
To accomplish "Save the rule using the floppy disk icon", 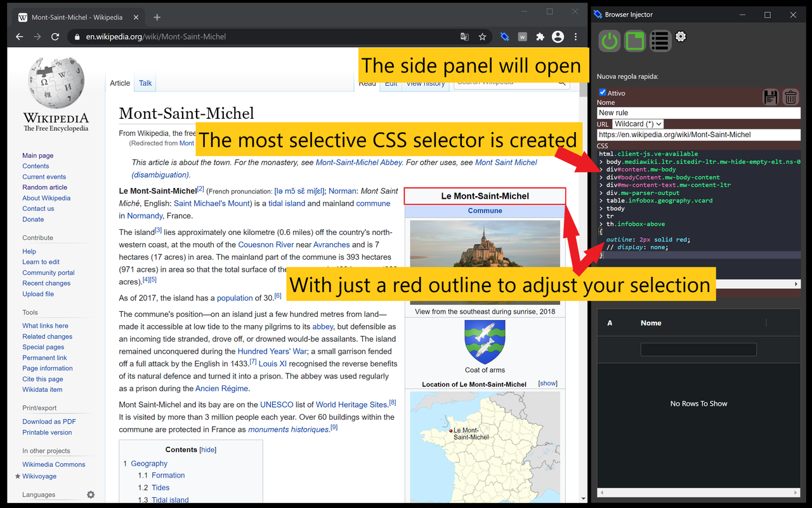I will [x=770, y=97].
